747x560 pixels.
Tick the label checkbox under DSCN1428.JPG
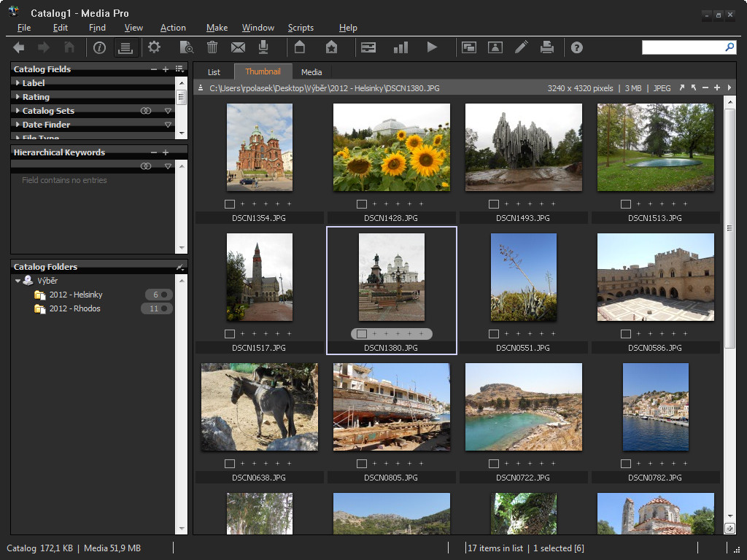click(x=362, y=204)
